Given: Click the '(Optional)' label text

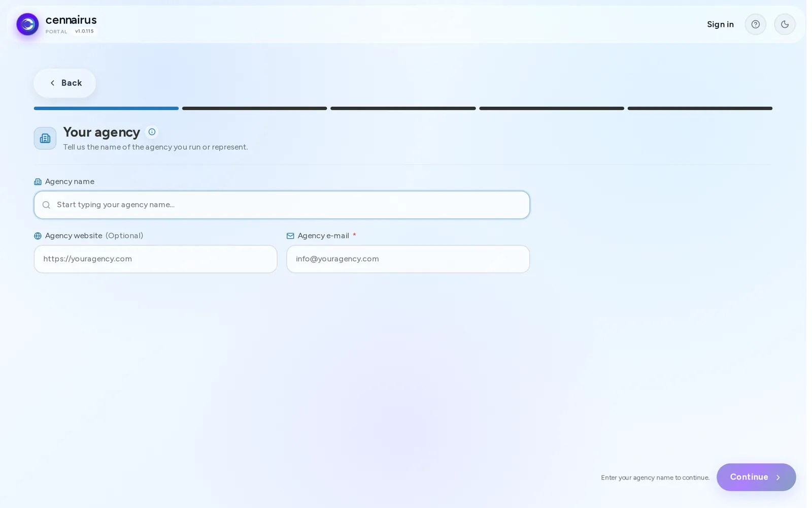Looking at the screenshot, I should [124, 236].
